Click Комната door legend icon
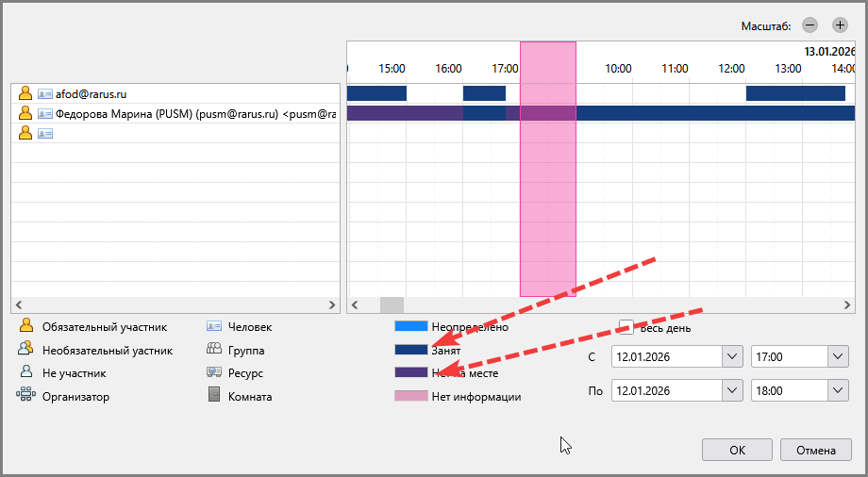This screenshot has width=868, height=477. [213, 395]
